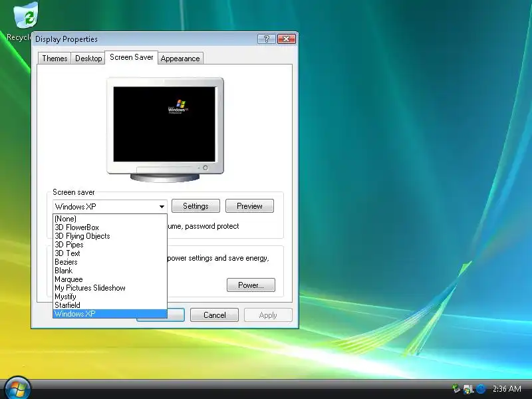This screenshot has width=532, height=399.
Task: Cancel the Display Properties dialog
Action: pyautogui.click(x=214, y=315)
